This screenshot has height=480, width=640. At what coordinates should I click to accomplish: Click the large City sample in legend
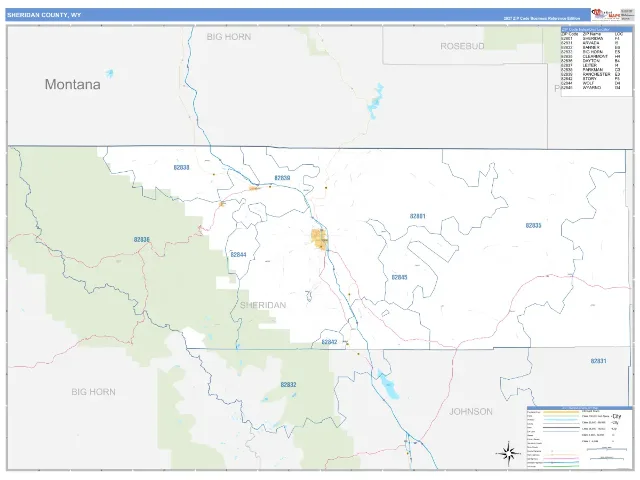616,416
